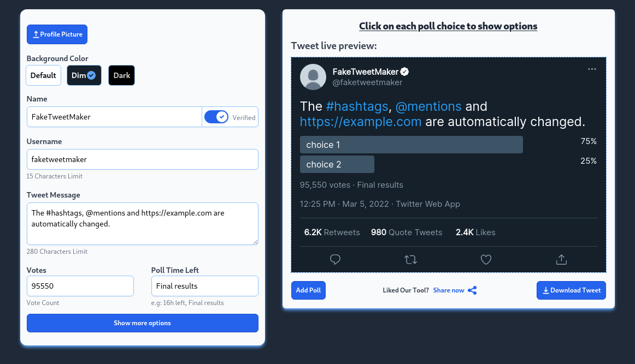Click the profile avatar in the tweet preview

click(313, 77)
